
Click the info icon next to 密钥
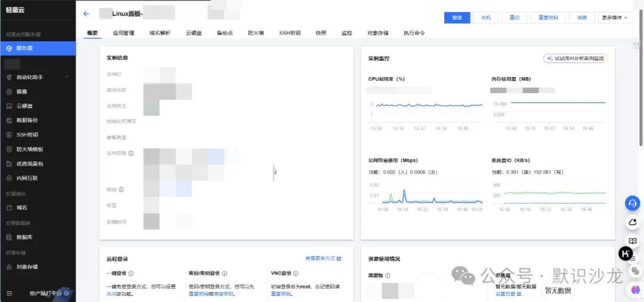(x=121, y=190)
